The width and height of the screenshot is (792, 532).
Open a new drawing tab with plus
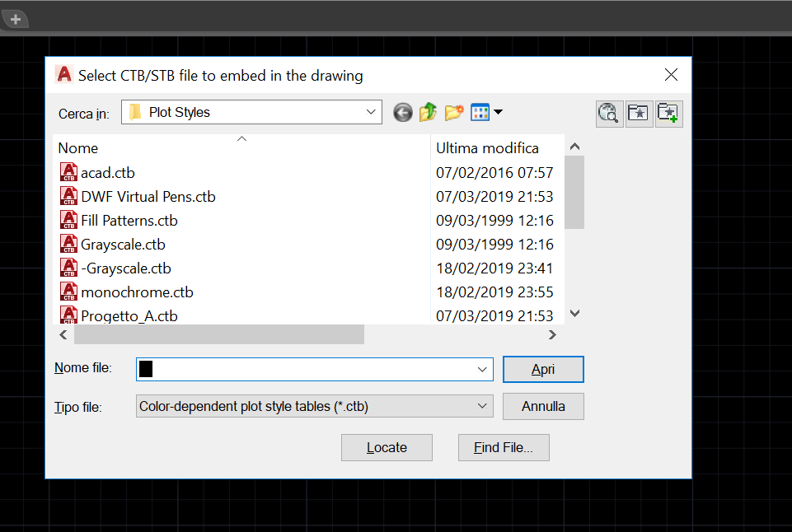pyautogui.click(x=15, y=19)
